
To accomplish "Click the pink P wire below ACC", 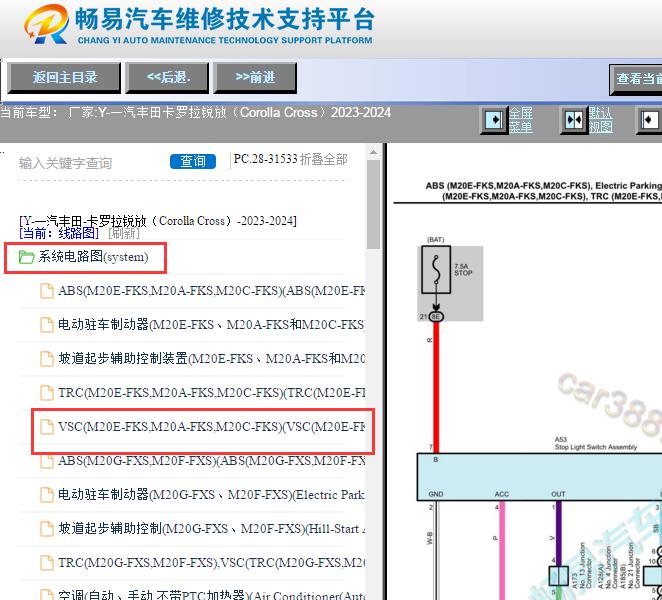I will pyautogui.click(x=502, y=549).
